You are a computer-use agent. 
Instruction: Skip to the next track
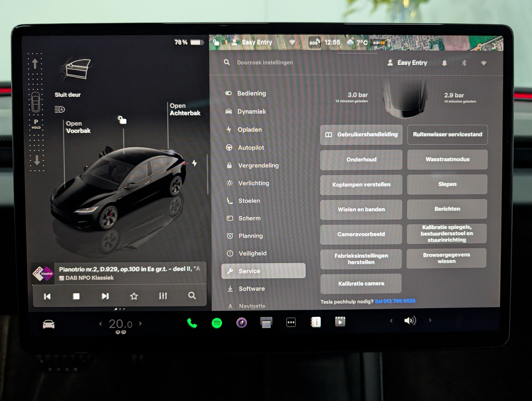tap(105, 296)
